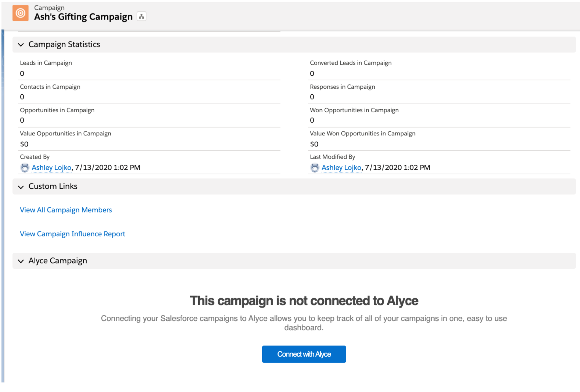Click the Contacts in Campaign label
This screenshot has width=580, height=392.
[x=50, y=87]
